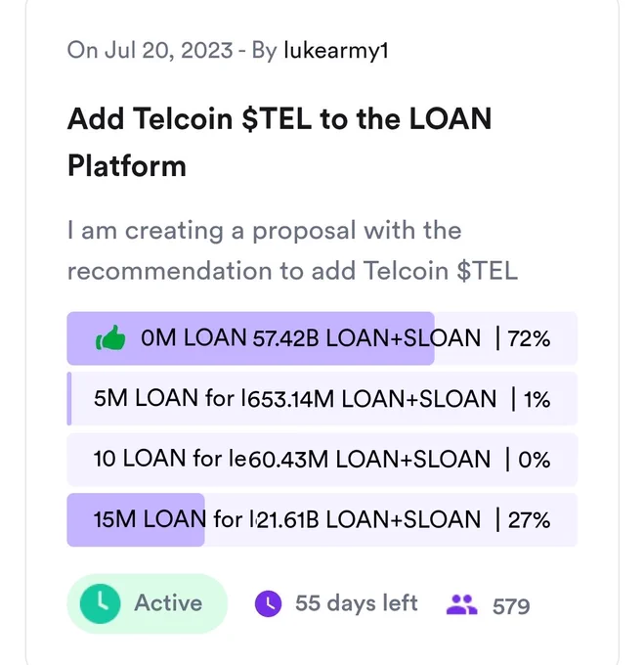The width and height of the screenshot is (644, 665).
Task: Click the purple clock icon near days left
Action: click(268, 603)
